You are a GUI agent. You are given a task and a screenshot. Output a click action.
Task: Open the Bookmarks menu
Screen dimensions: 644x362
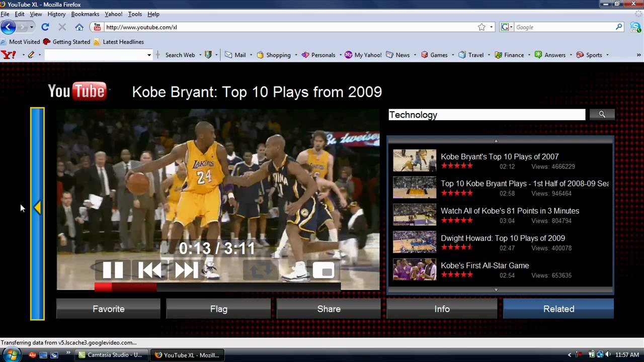click(85, 14)
